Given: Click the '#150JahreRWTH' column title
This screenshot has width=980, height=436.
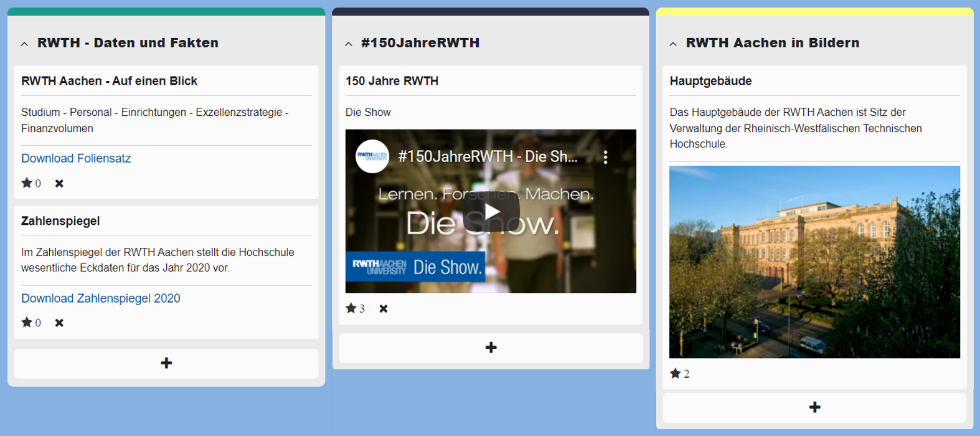Looking at the screenshot, I should [420, 43].
